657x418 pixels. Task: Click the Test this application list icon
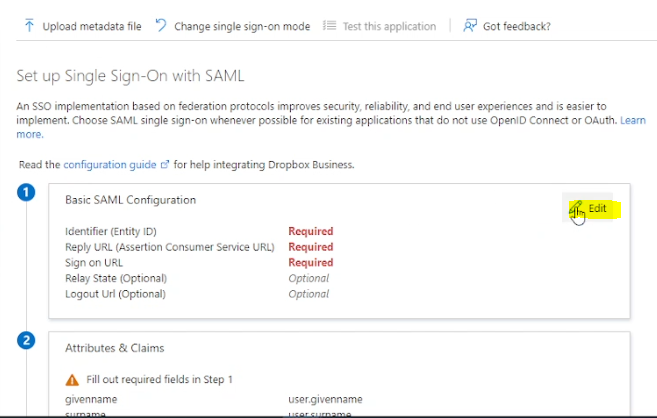coord(330,26)
